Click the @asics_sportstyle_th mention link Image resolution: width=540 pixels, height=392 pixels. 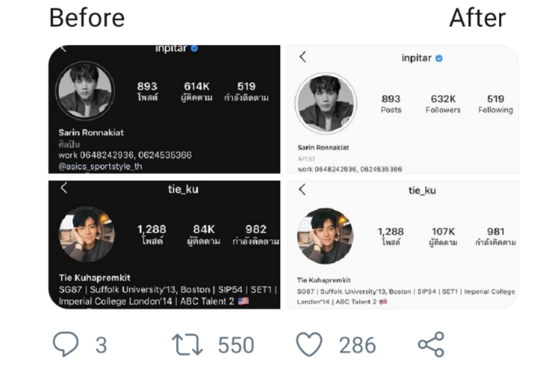click(x=100, y=167)
